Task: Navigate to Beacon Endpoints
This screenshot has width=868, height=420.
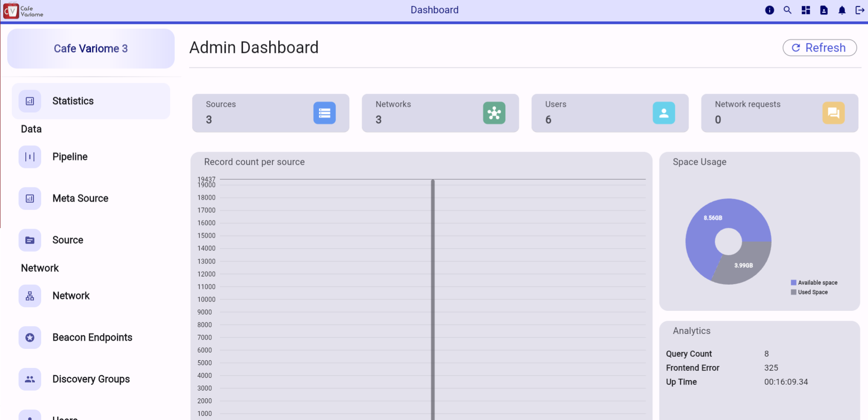Action: [x=92, y=337]
